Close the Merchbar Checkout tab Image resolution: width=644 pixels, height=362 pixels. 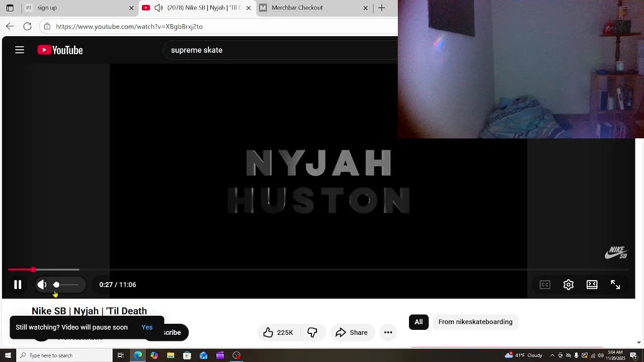tap(366, 8)
